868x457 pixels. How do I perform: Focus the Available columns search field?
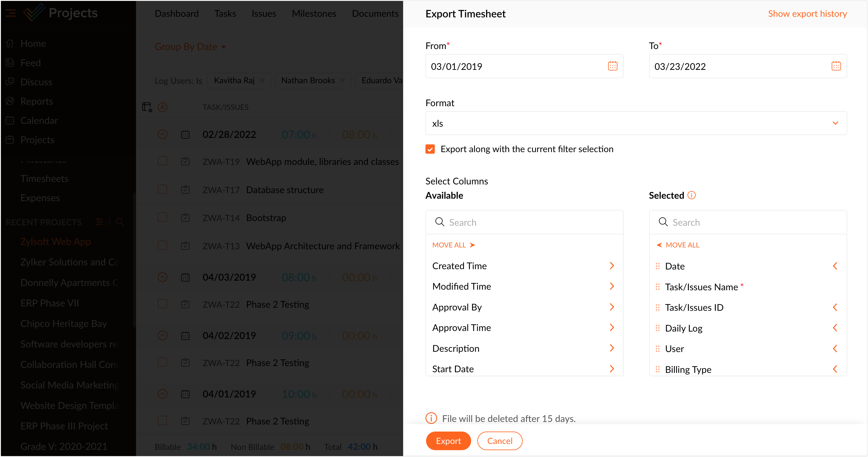[524, 222]
